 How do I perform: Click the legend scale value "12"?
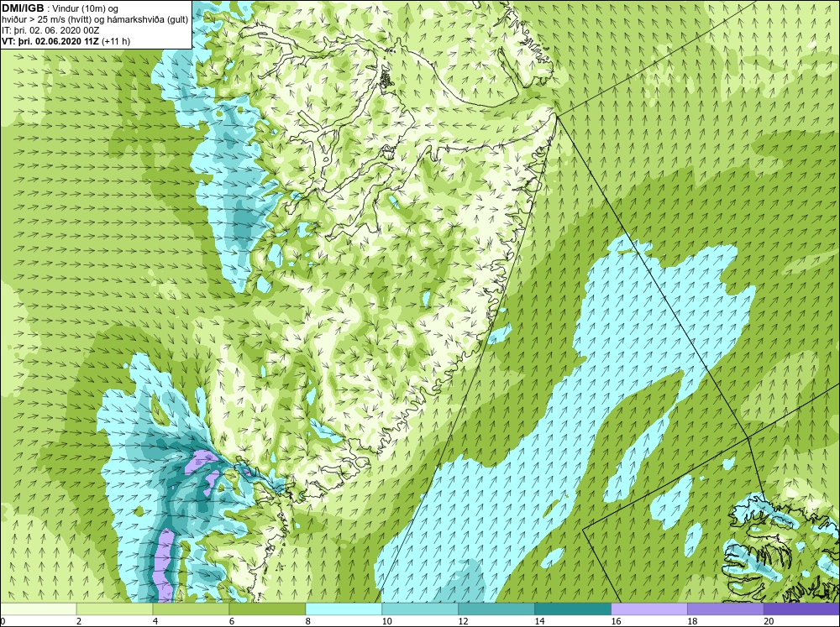[464, 621]
